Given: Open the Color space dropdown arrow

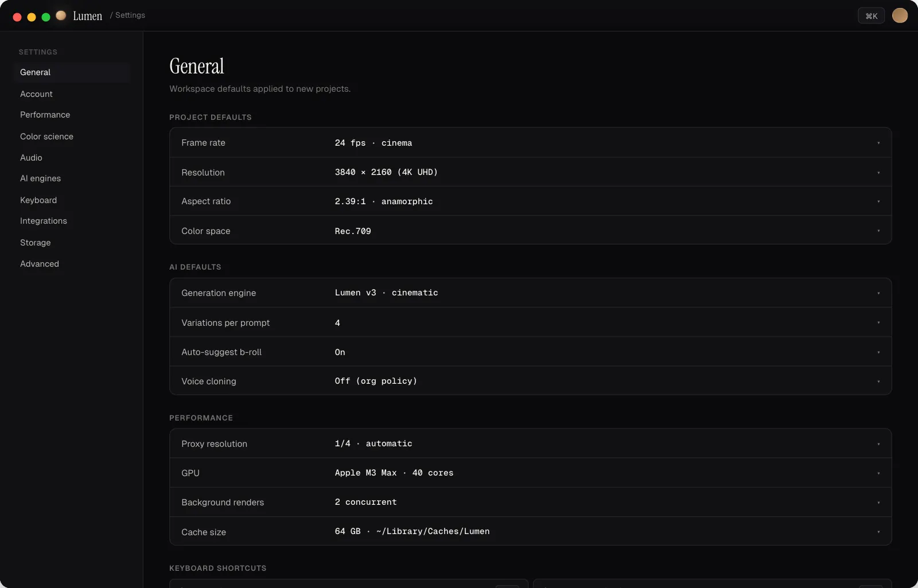Looking at the screenshot, I should pos(878,231).
